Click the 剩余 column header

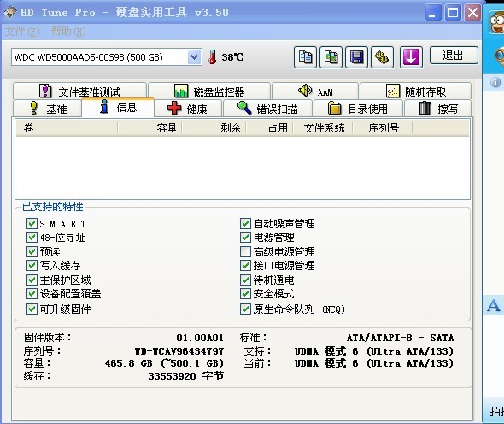214,128
